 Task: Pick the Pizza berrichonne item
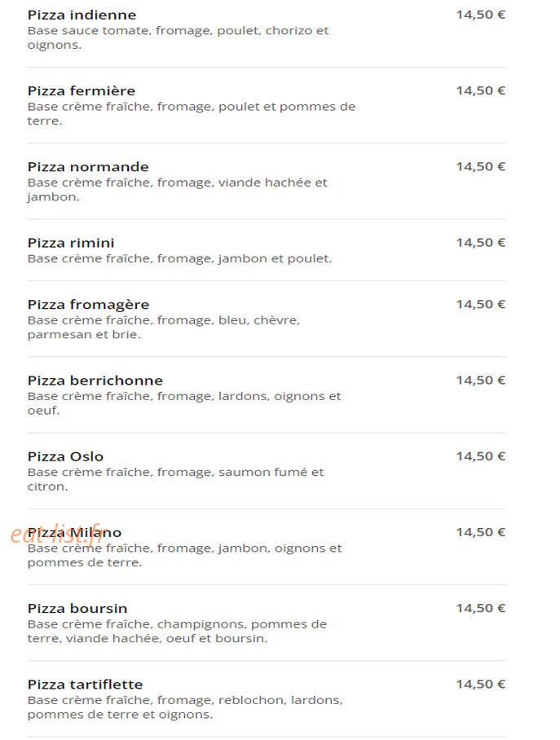[x=95, y=381]
